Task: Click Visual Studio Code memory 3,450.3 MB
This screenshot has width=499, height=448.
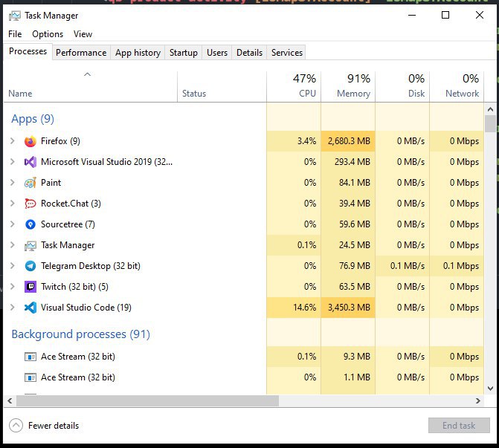Action: 349,308
